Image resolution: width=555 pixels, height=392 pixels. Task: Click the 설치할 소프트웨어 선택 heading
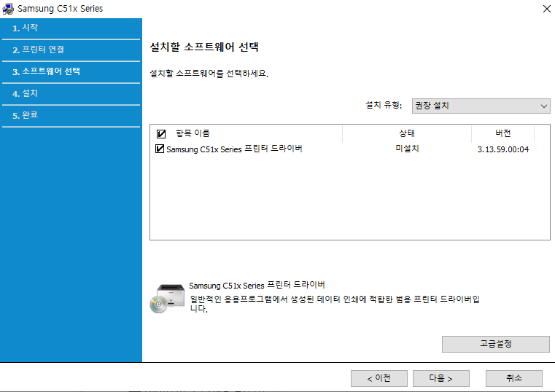point(204,47)
